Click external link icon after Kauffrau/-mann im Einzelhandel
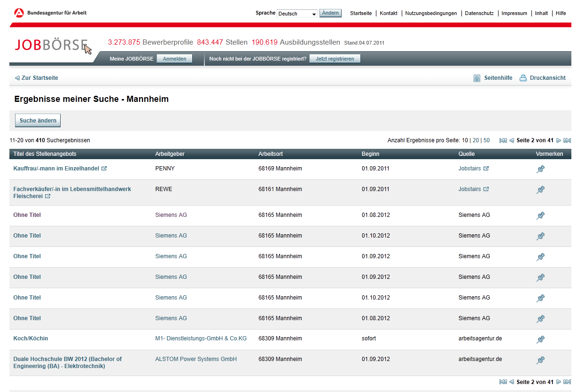The image size is (585, 392). 104,169
